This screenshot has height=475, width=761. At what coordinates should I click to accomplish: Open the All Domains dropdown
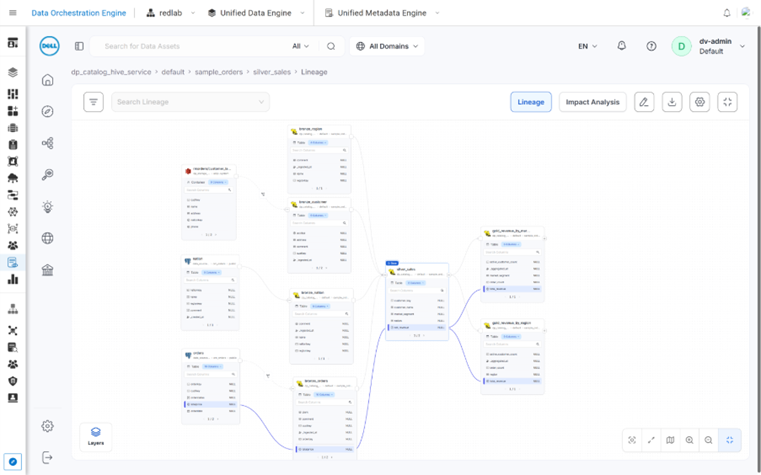[387, 46]
